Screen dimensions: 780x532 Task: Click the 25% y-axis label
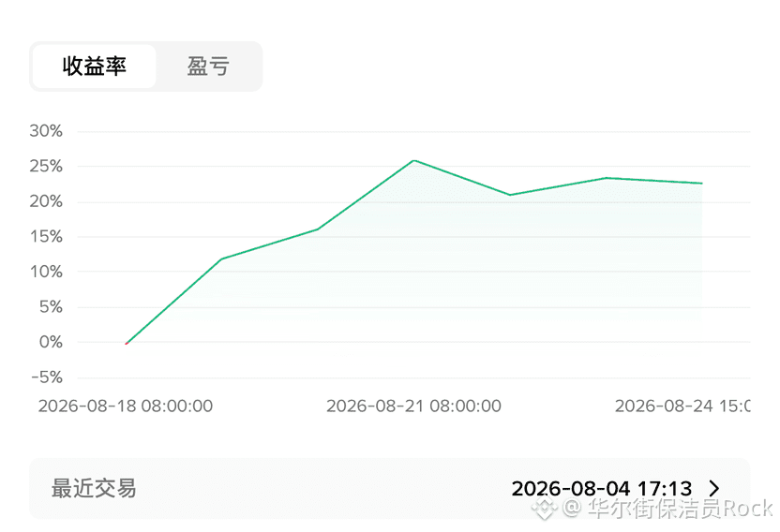(x=46, y=166)
